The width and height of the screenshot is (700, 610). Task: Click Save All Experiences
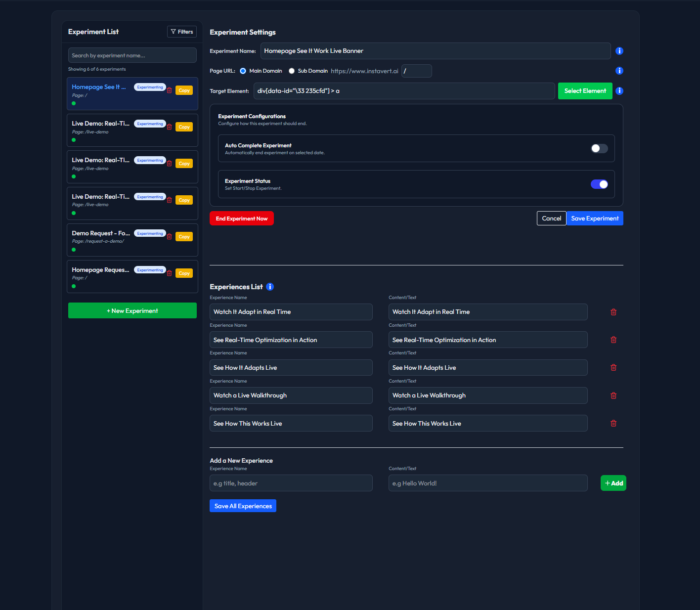pyautogui.click(x=243, y=506)
